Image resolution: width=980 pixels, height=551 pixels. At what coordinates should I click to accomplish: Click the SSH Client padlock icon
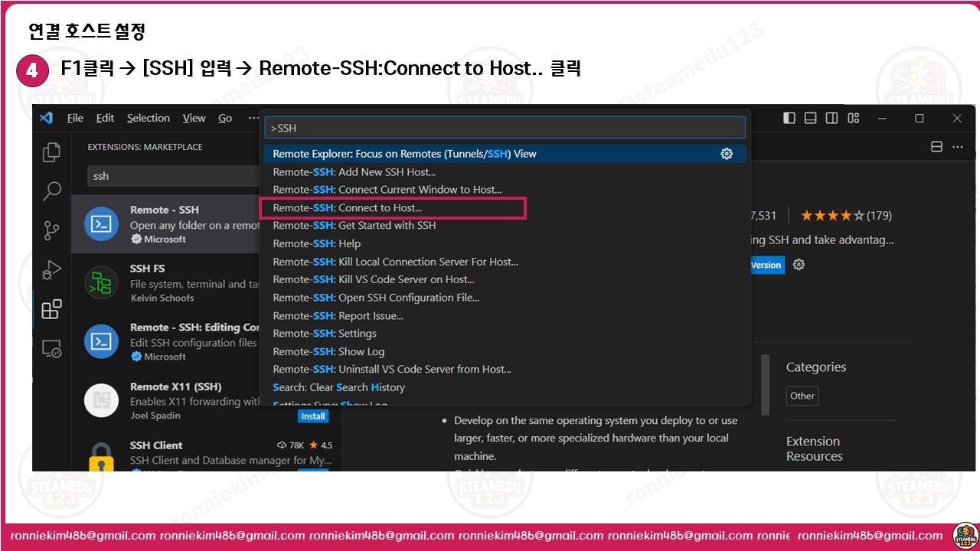pyautogui.click(x=101, y=457)
